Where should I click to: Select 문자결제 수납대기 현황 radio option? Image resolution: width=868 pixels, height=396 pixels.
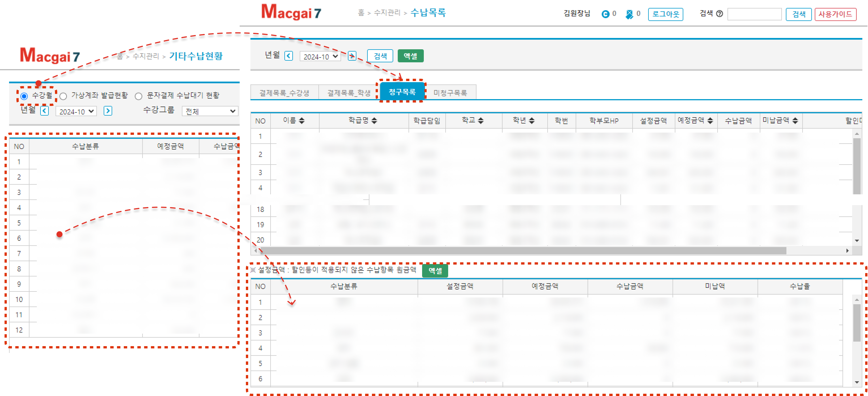tap(139, 96)
